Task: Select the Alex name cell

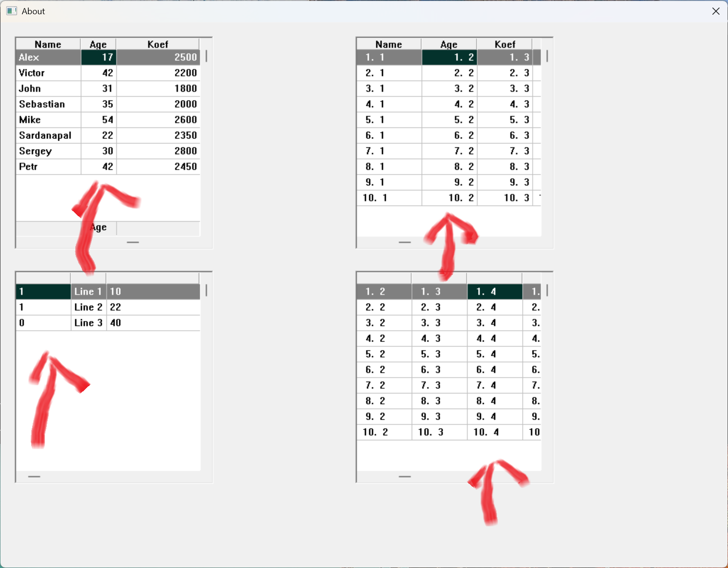Action: pos(48,57)
